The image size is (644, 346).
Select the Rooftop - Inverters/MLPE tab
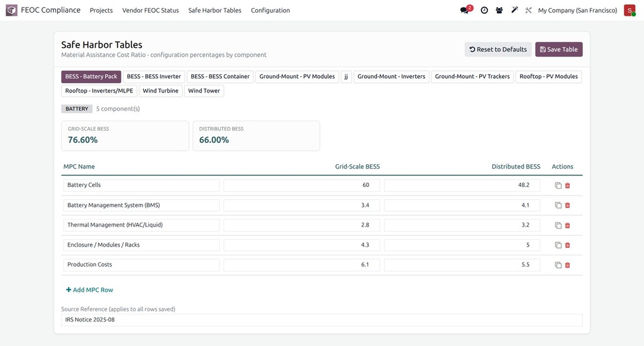[99, 91]
